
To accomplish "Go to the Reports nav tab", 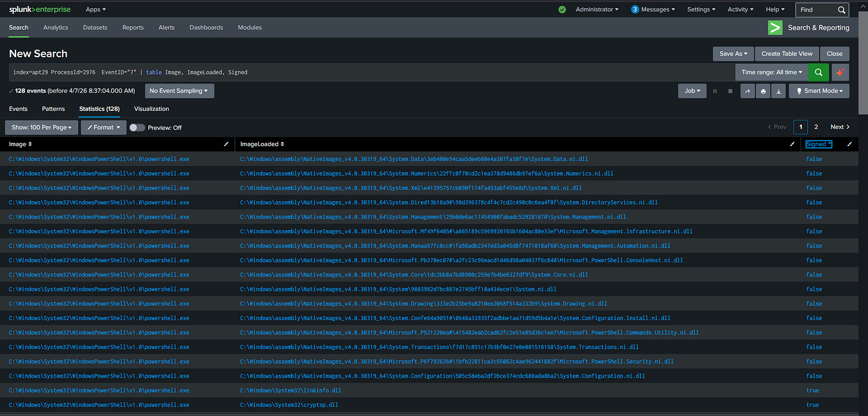I will coord(133,27).
